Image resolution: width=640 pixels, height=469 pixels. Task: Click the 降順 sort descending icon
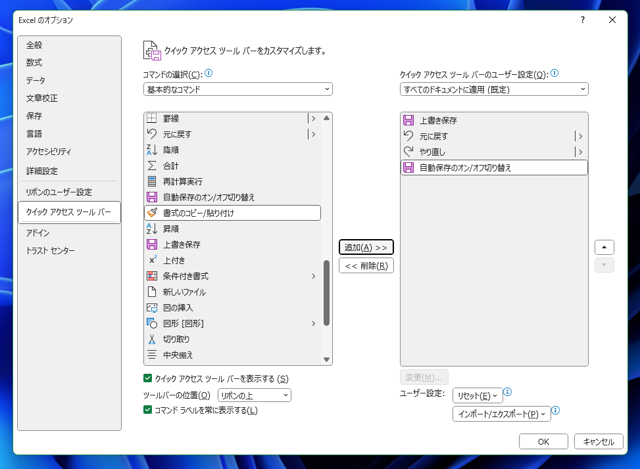pyautogui.click(x=152, y=150)
